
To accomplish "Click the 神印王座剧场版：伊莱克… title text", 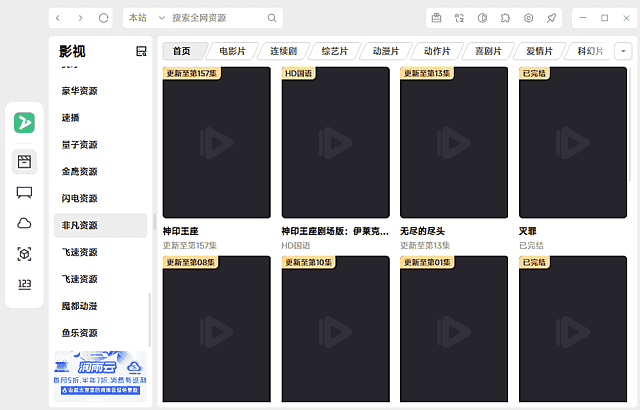I will point(335,231).
